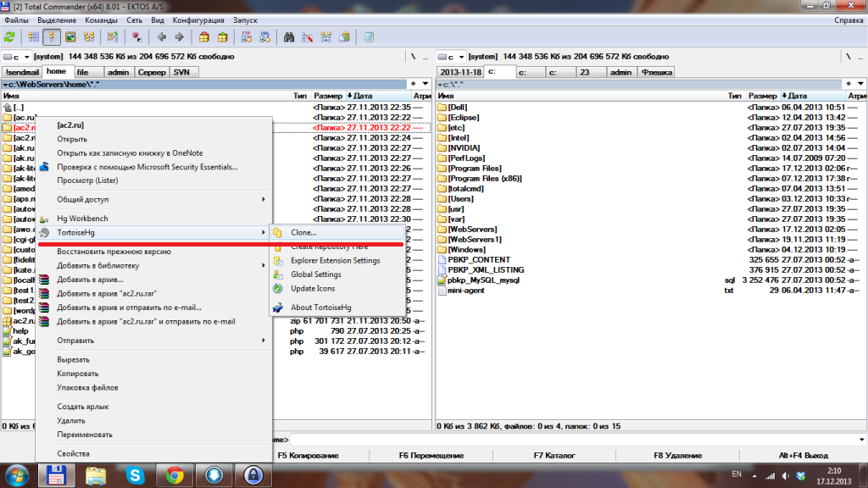868x488 pixels.
Task: Go Forward with right arrow toolbar icon
Action: (x=180, y=37)
